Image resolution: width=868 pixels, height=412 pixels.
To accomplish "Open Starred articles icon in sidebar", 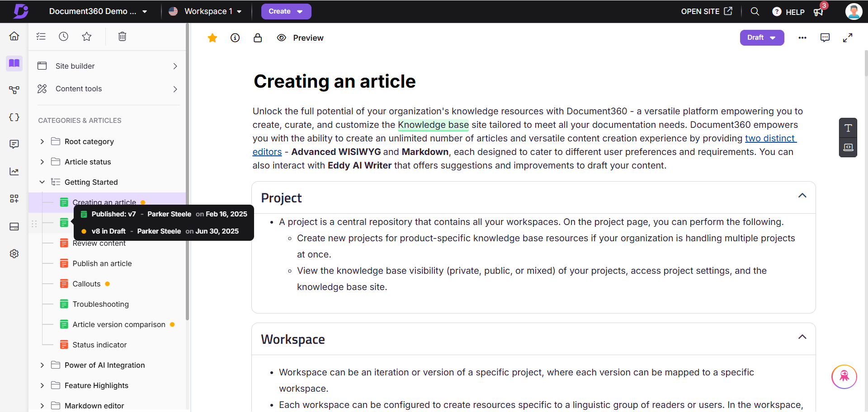I will [87, 37].
